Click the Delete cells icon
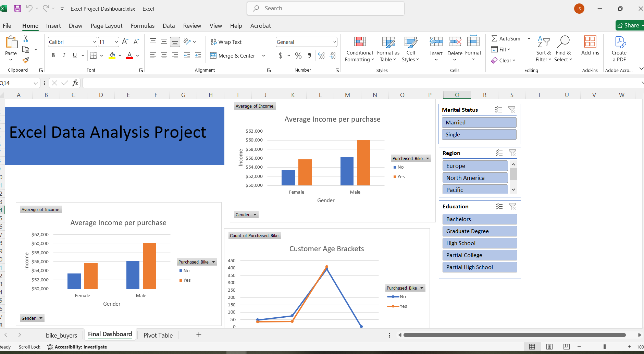 point(455,42)
